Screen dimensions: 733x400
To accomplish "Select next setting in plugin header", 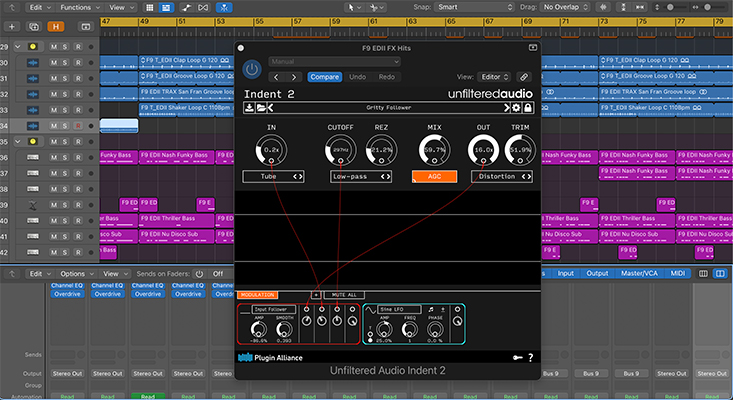I will point(294,77).
